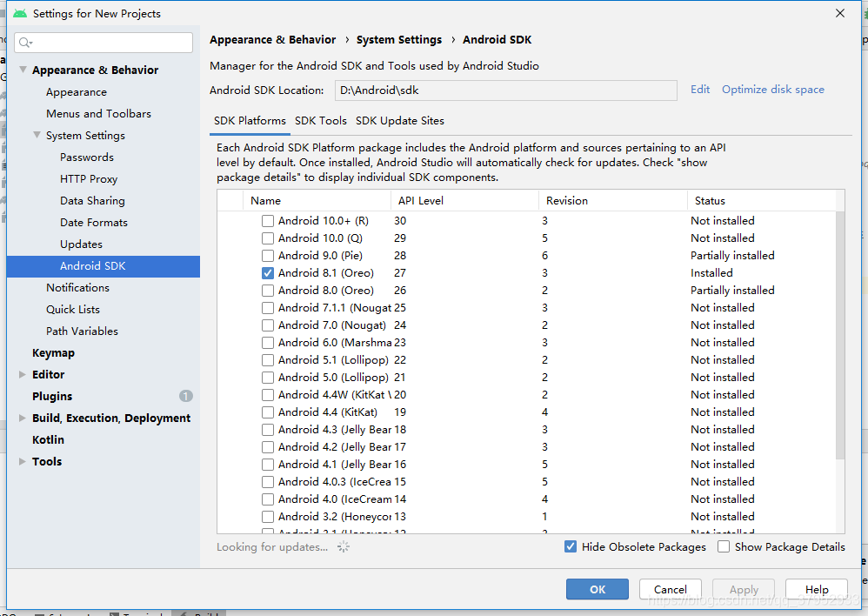The height and width of the screenshot is (616, 868).
Task: Click the Android Studio logo in title bar
Action: (x=19, y=14)
